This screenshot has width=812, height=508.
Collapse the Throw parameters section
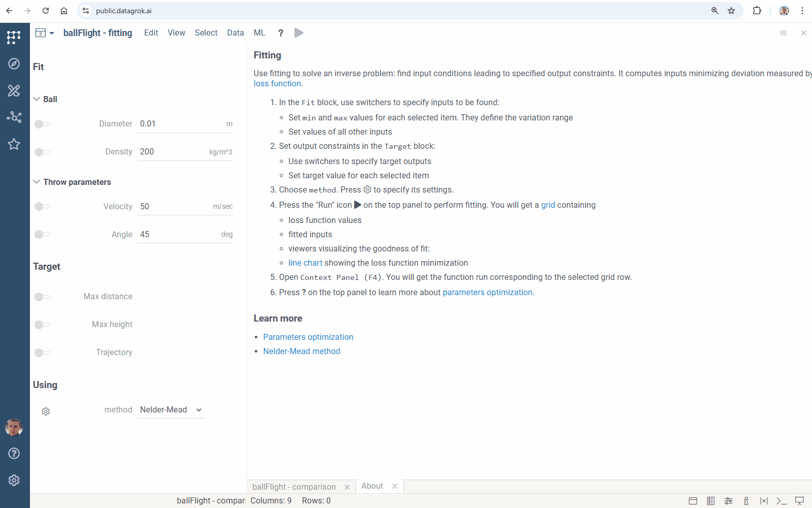[37, 182]
